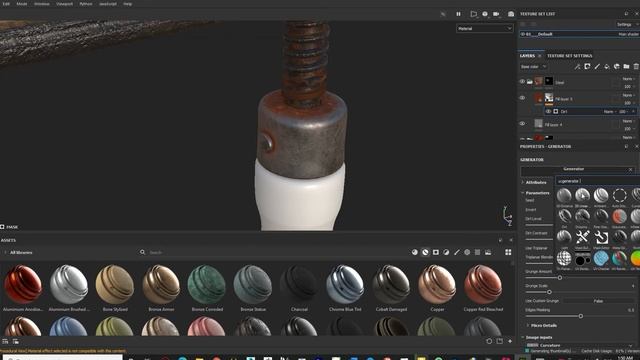
Task: Collapse the Image inputs section
Action: point(523,337)
